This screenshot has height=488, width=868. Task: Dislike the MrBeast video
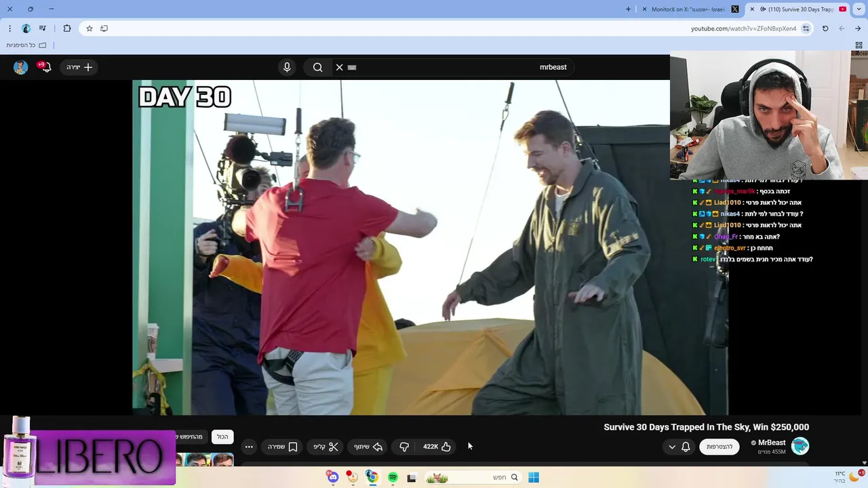point(404,447)
